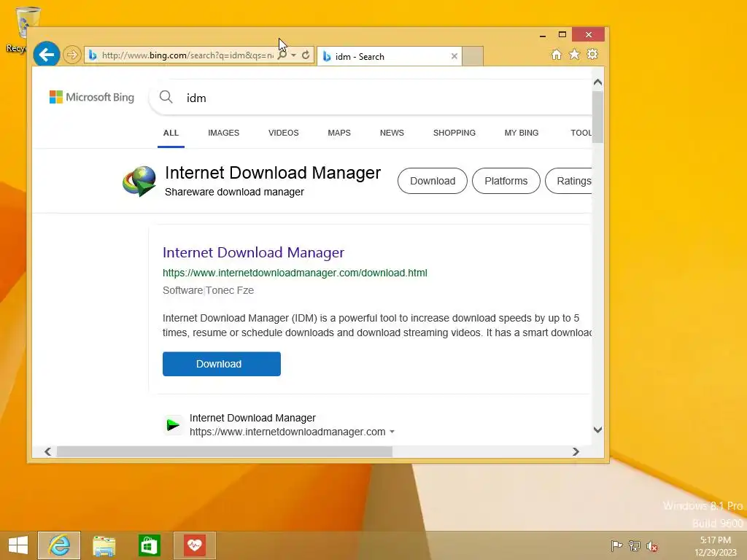Go back with the browser back arrow
Screen dimensions: 747x560
point(46,55)
